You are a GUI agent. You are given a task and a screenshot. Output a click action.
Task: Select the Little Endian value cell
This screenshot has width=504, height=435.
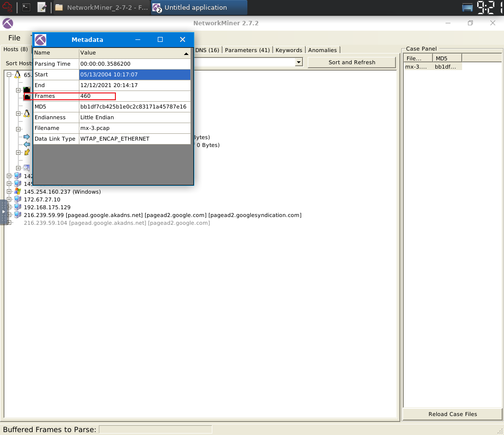coord(135,117)
